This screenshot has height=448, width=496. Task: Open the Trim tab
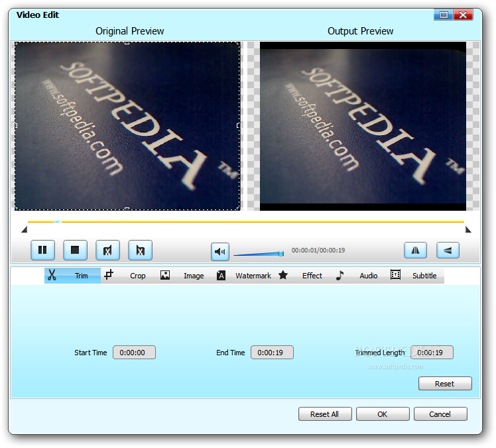pyautogui.click(x=72, y=276)
